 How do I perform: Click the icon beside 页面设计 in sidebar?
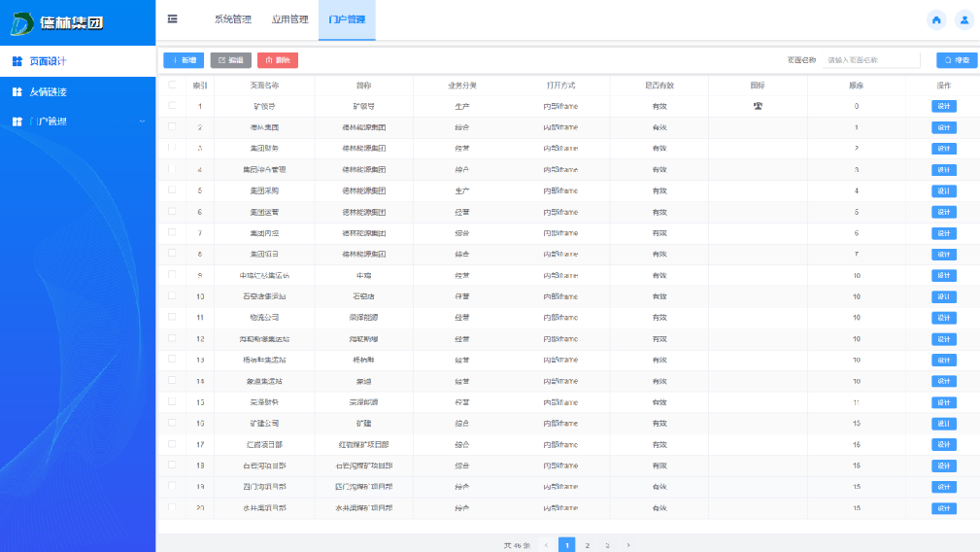click(x=17, y=61)
